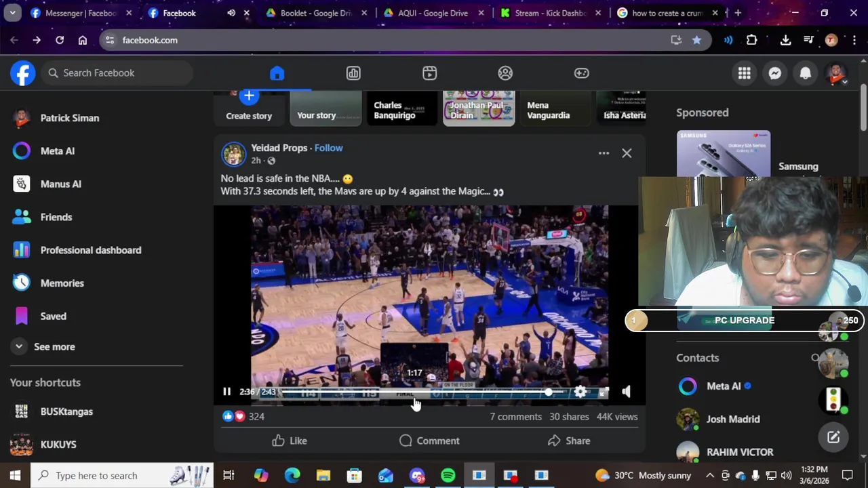Open the Windows Start menu
Viewport: 868px width, 488px height.
pos(15,475)
